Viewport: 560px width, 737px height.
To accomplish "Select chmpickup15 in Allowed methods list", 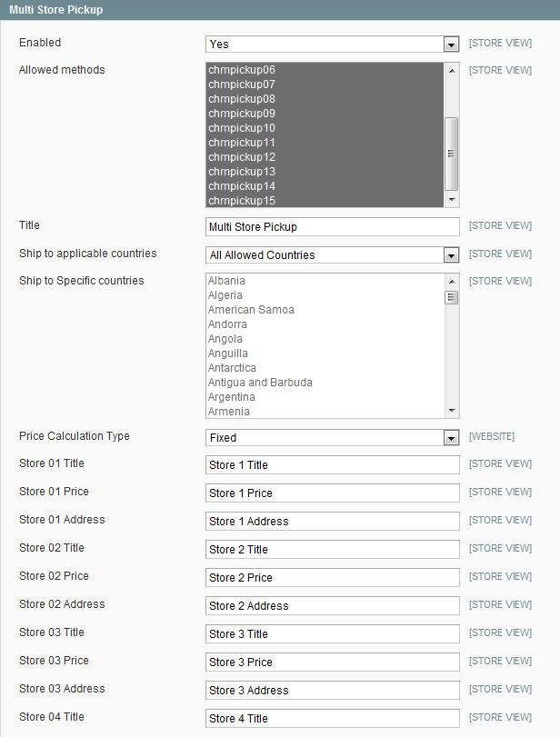I will click(x=325, y=201).
